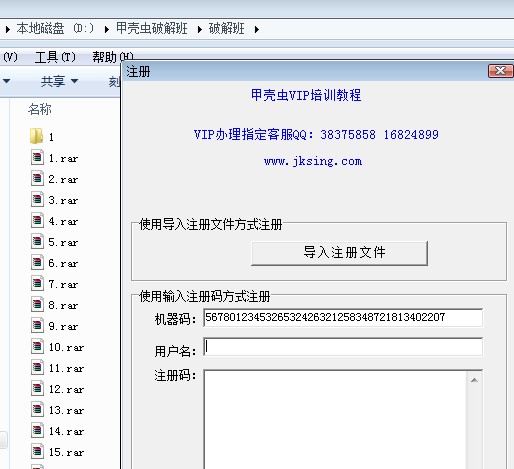Select the 4.rar archive icon
Screen dimensions: 514x469
[x=37, y=221]
